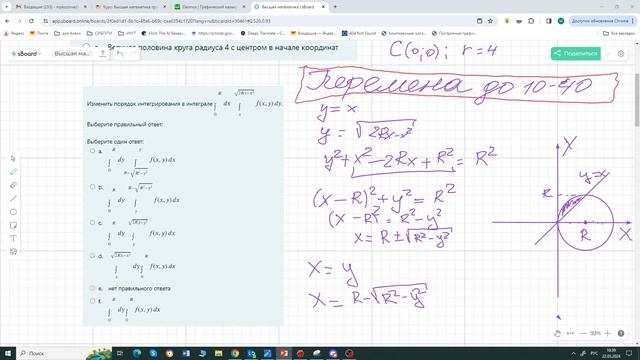Select the cursor selection tool in sBoard

[x=13, y=158]
